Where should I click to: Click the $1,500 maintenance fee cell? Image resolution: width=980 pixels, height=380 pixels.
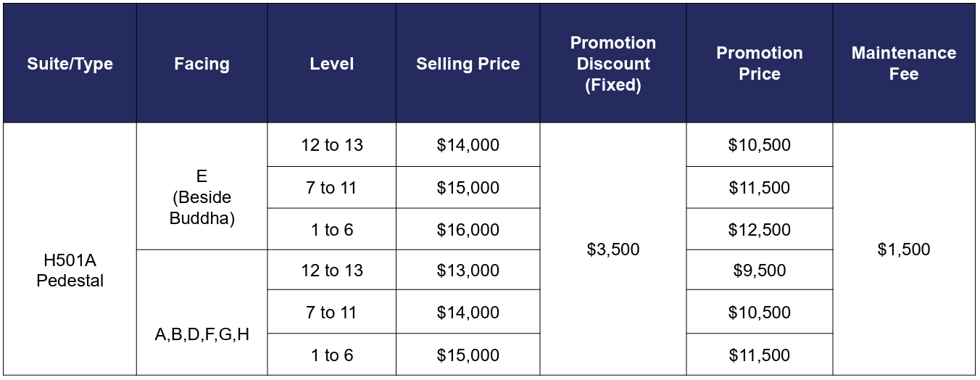903,249
